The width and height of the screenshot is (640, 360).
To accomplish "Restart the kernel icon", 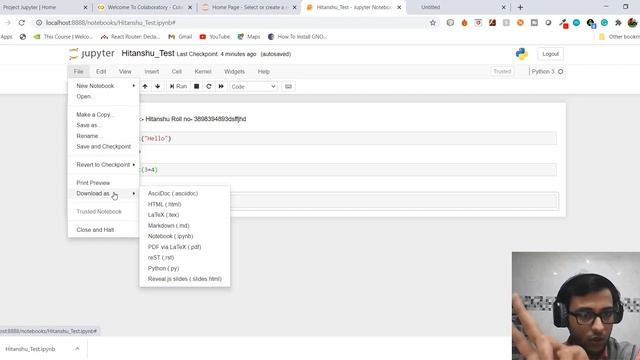I will point(209,87).
